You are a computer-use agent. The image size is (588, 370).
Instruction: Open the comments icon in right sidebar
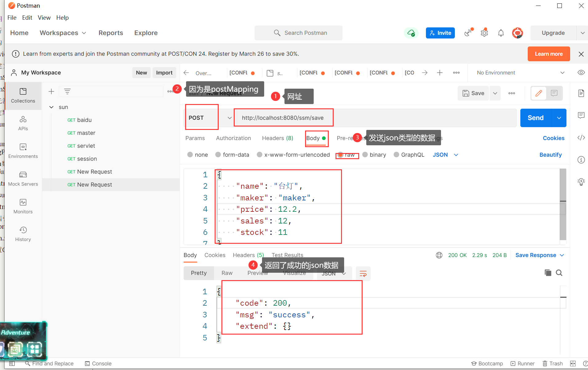pyautogui.click(x=581, y=115)
